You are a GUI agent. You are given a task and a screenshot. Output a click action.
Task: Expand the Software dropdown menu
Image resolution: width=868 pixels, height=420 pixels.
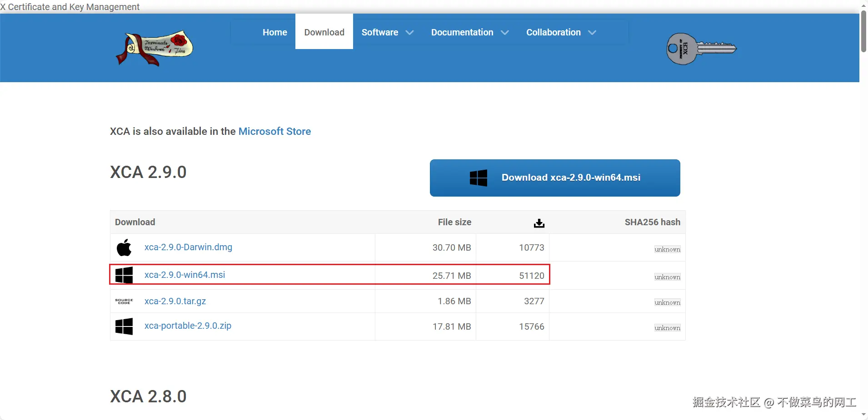[387, 33]
